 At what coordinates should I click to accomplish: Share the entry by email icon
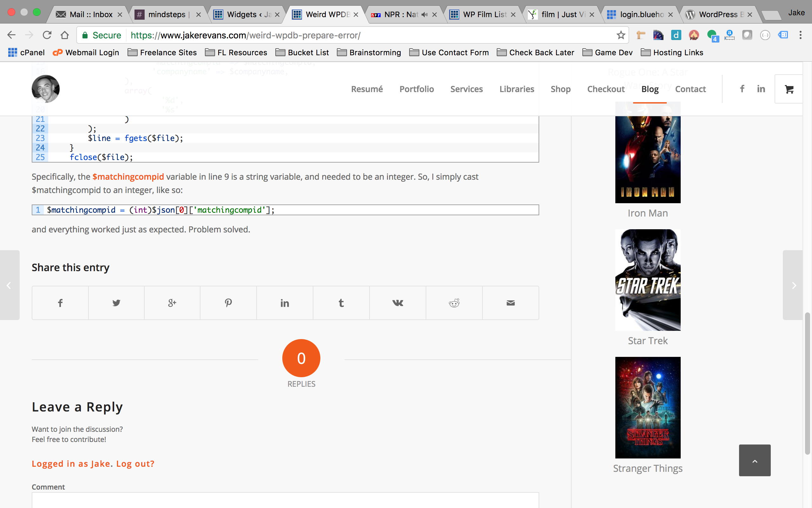511,303
